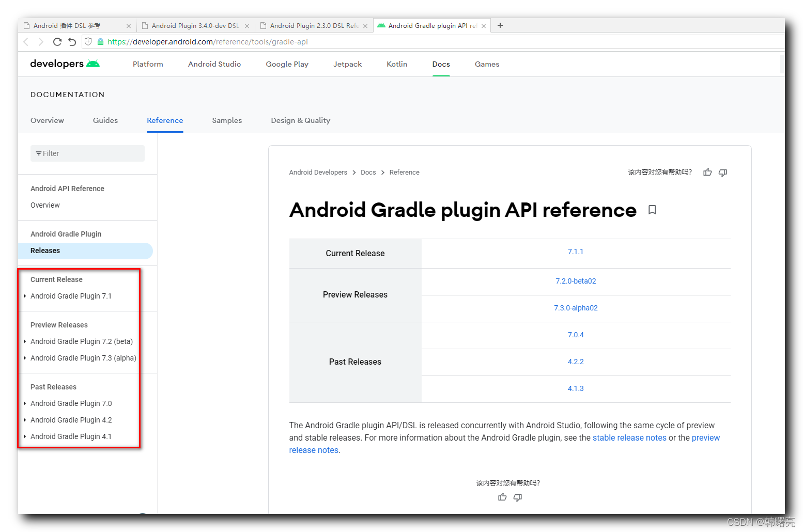This screenshot has height=532, width=803.
Task: Select the Reference documentation tab
Action: coord(165,120)
